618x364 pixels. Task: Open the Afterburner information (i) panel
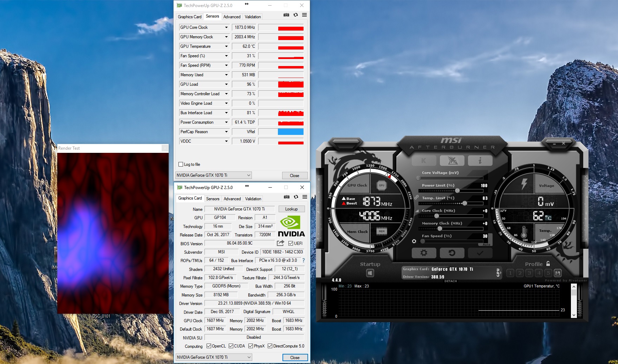[x=480, y=161]
